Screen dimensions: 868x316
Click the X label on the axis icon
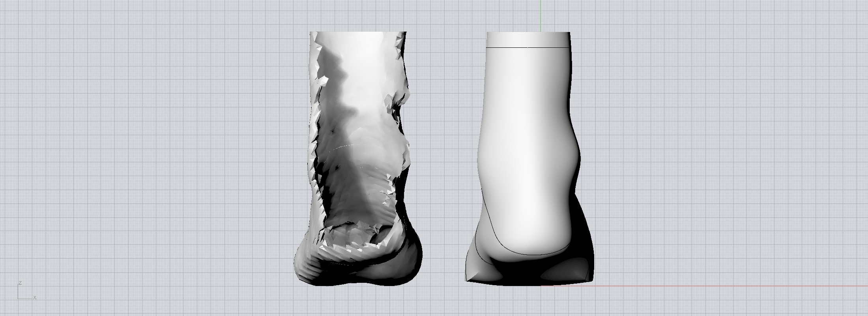(x=35, y=297)
